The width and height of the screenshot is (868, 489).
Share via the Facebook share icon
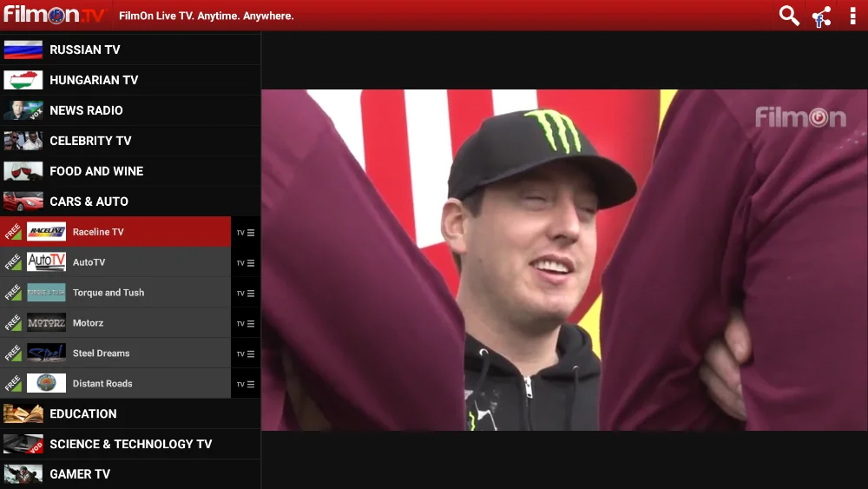tap(821, 16)
